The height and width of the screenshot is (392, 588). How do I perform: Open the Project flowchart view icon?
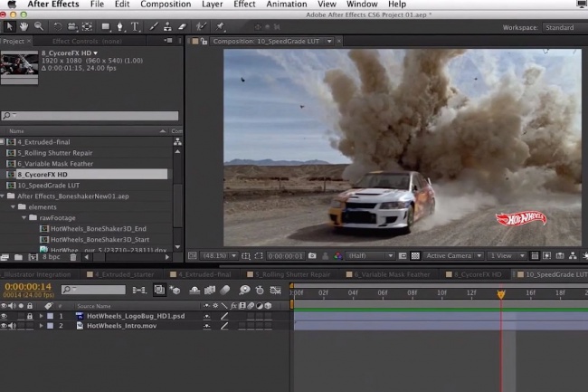177,142
